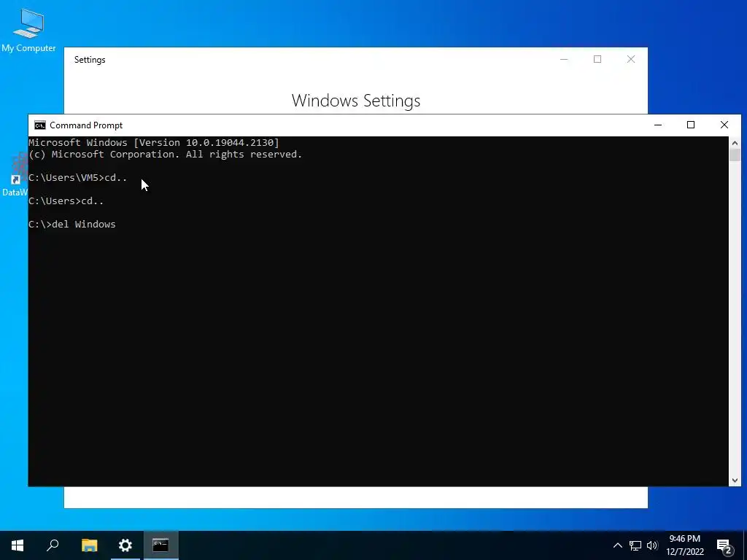Click the Microsoft Corporation copyright line
The width and height of the screenshot is (747, 560).
tap(166, 155)
